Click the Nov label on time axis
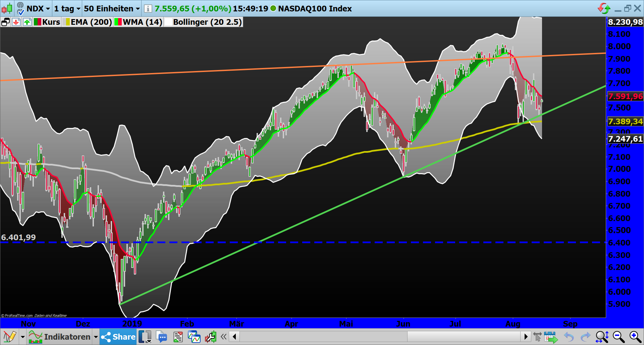 click(28, 324)
